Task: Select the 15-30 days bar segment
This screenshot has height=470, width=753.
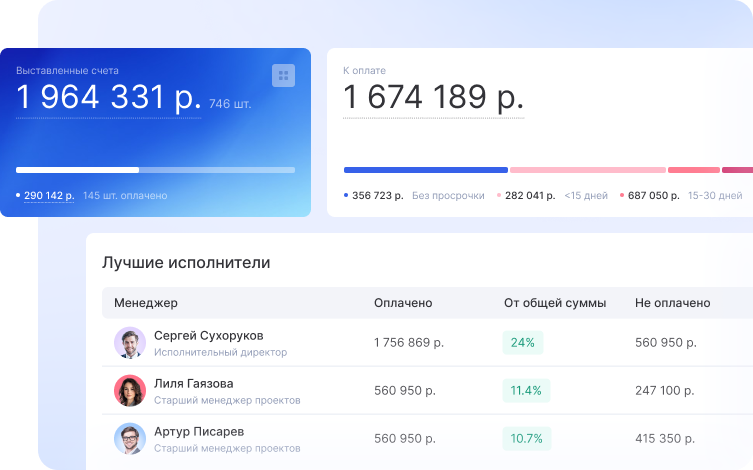Action: coord(693,170)
